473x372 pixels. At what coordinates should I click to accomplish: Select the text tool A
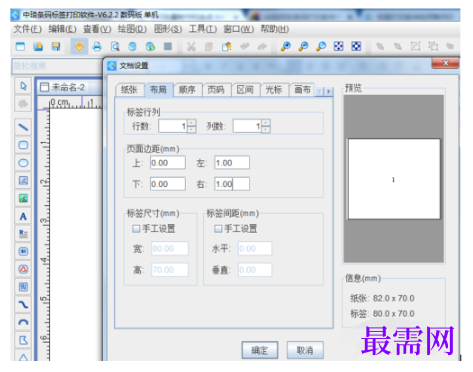tap(23, 216)
